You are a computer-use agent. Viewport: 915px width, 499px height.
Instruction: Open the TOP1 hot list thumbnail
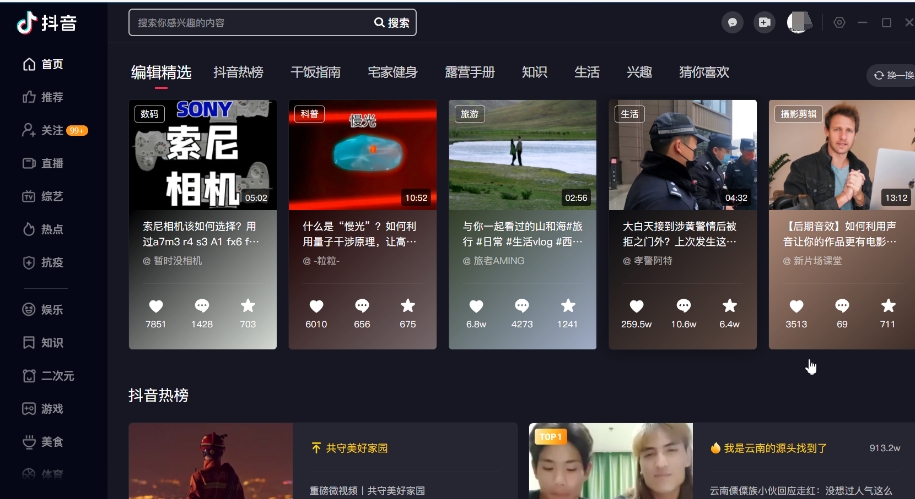pyautogui.click(x=611, y=461)
